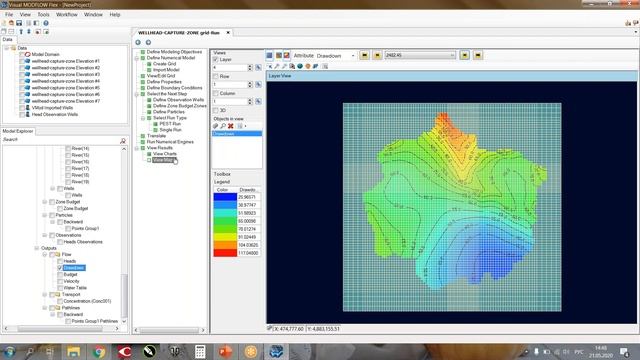
Task: Click the Row sync icon next to spinner
Action: pos(258,84)
